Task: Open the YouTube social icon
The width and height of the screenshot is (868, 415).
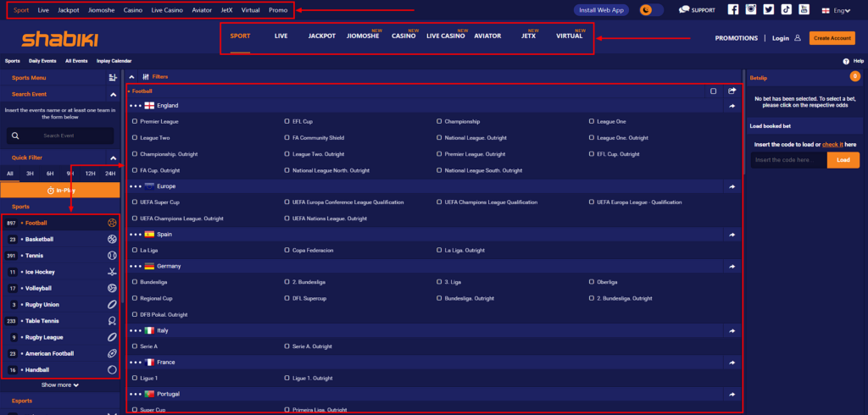Action: [x=803, y=10]
